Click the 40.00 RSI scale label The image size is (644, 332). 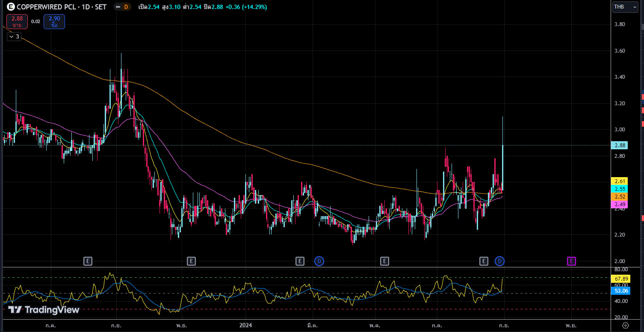(x=621, y=301)
